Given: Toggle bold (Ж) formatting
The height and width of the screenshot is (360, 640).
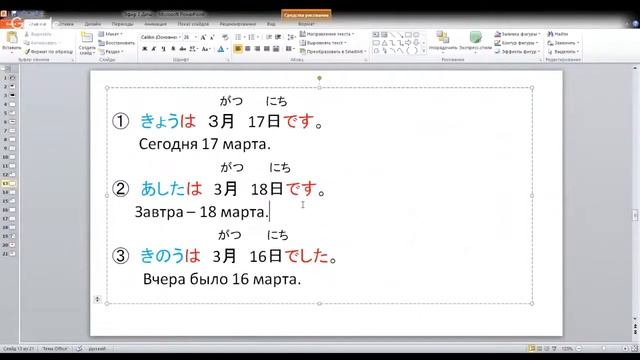Looking at the screenshot, I should (x=144, y=49).
